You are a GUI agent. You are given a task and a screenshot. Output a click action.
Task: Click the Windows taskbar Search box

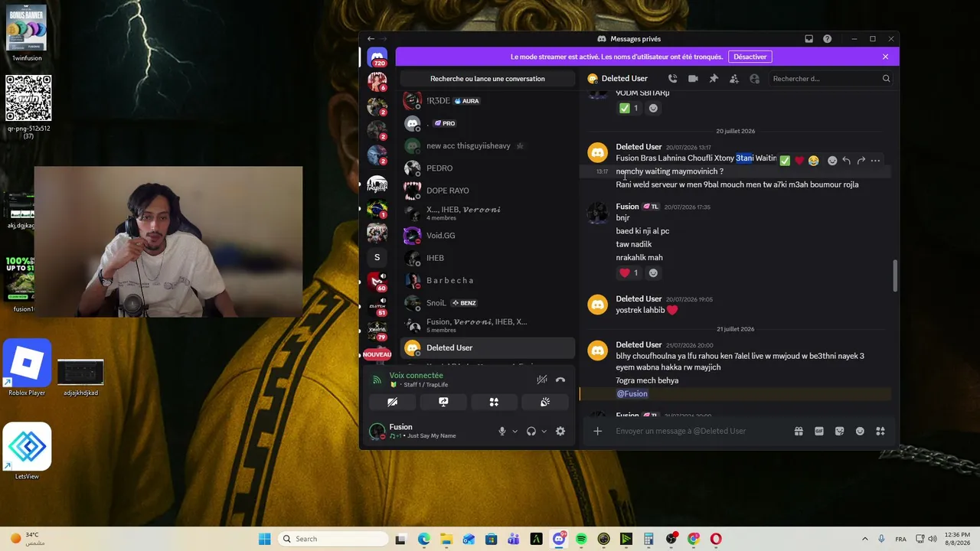(x=333, y=539)
